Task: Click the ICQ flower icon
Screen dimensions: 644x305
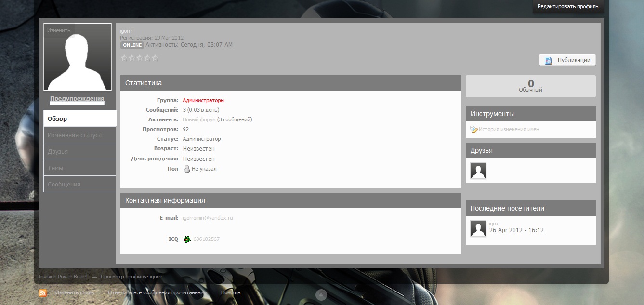Action: click(x=187, y=239)
